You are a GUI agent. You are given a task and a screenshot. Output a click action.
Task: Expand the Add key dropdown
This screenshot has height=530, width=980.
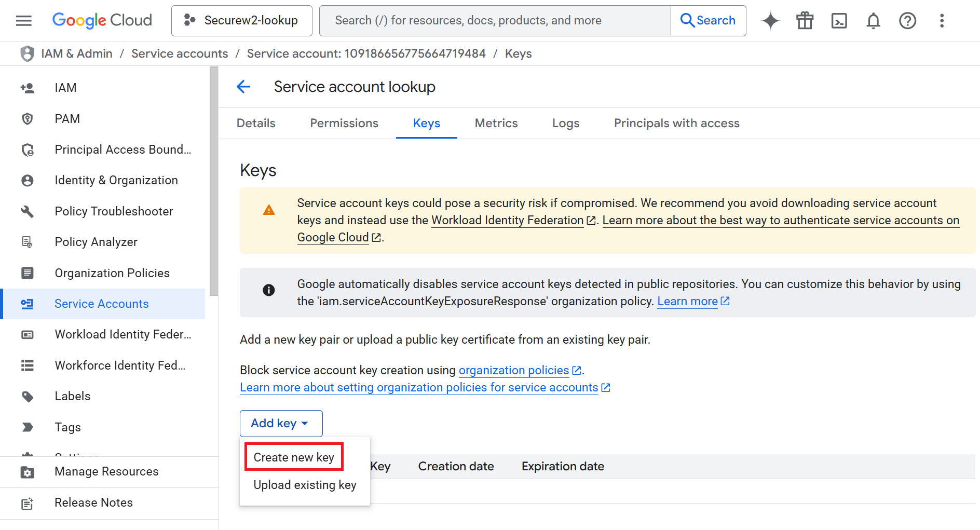point(281,424)
